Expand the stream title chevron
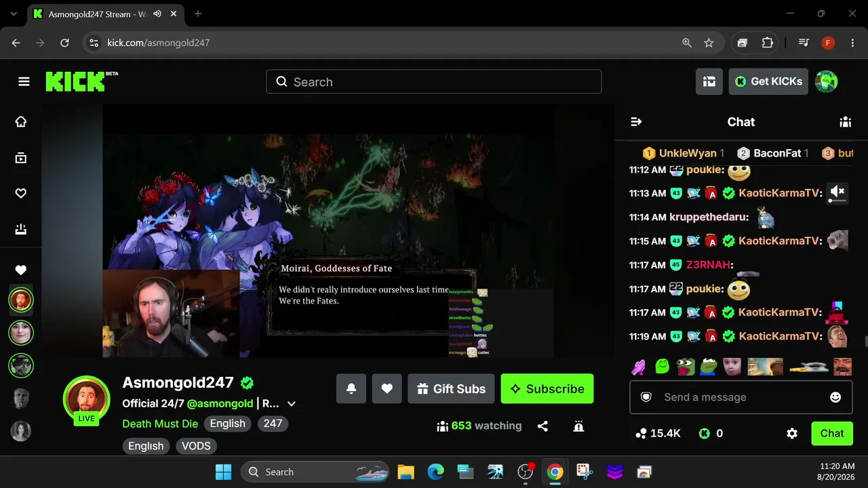 coord(292,404)
